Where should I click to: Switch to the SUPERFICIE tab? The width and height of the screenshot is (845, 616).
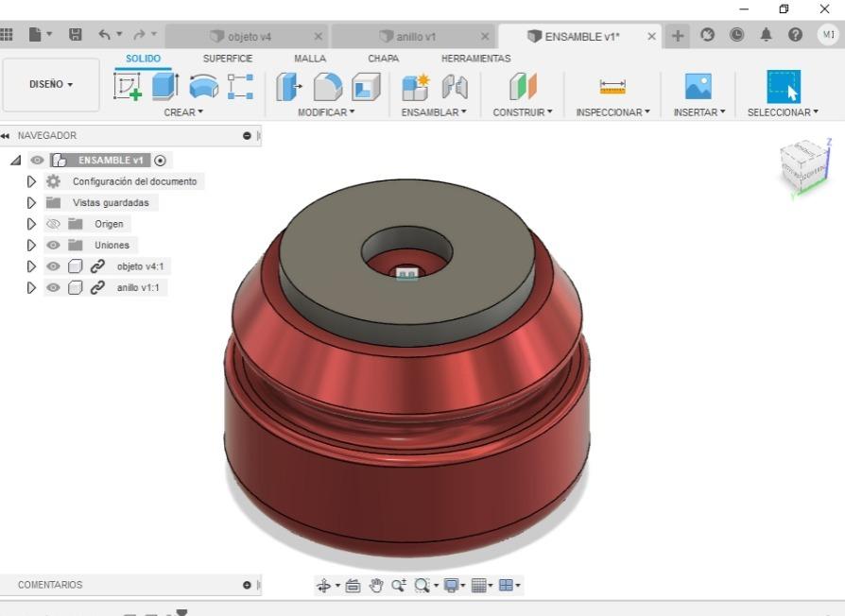(x=228, y=59)
